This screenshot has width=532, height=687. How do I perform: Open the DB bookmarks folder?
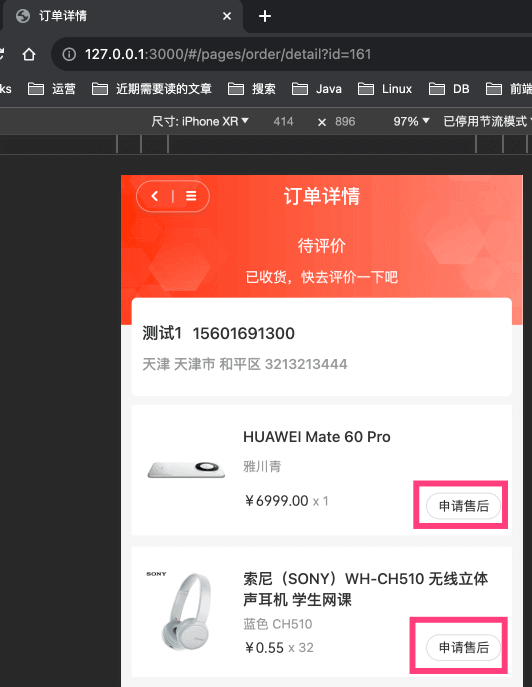pos(449,89)
